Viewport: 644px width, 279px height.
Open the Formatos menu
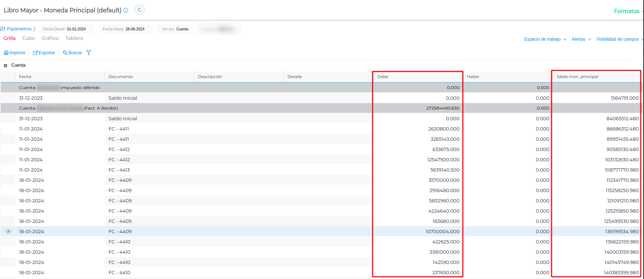(626, 11)
